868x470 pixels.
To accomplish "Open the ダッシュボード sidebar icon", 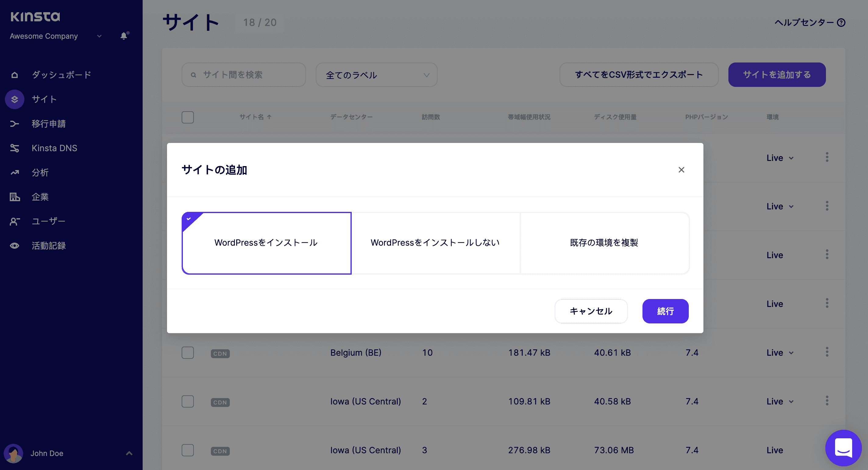I will point(15,74).
